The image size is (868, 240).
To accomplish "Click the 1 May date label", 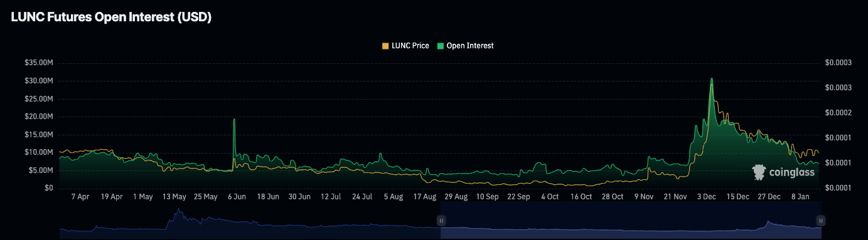I will point(142,197).
